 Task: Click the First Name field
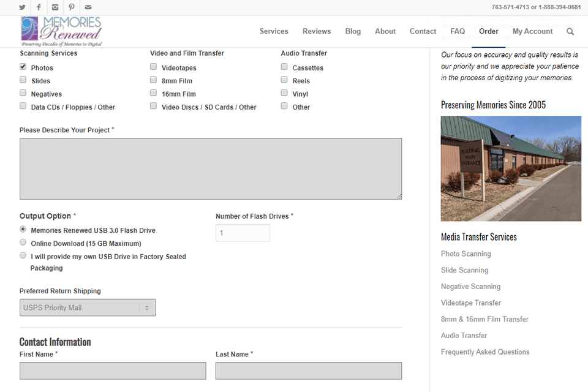click(x=113, y=371)
